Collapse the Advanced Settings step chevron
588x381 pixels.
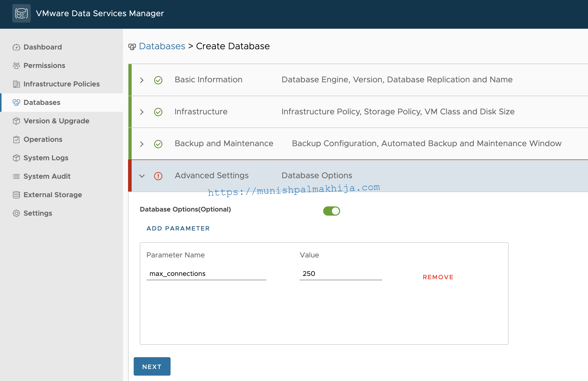142,176
